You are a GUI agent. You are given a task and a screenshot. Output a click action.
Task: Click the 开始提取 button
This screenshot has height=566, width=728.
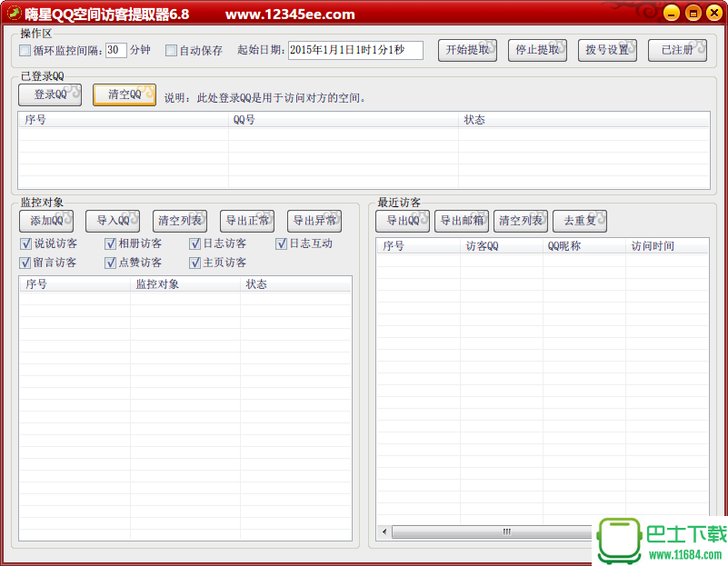pos(468,50)
